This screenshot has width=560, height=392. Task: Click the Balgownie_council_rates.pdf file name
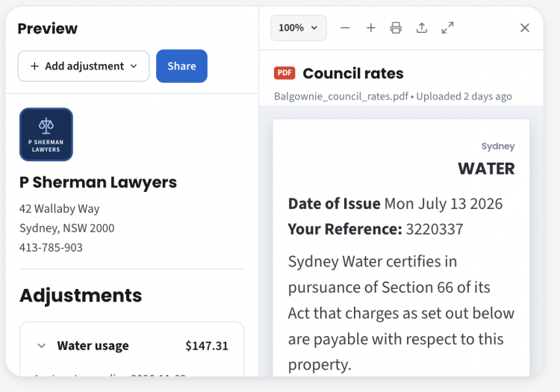click(x=341, y=96)
